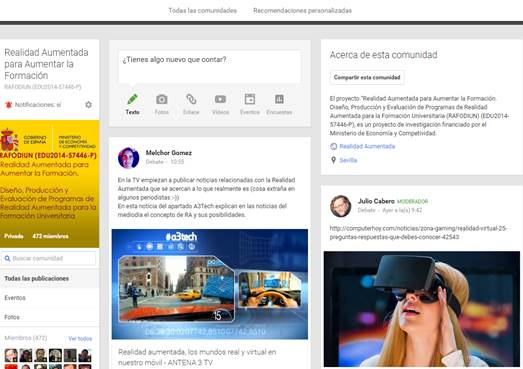
Task: Add photos with the Fotos camera icon
Action: [162, 99]
